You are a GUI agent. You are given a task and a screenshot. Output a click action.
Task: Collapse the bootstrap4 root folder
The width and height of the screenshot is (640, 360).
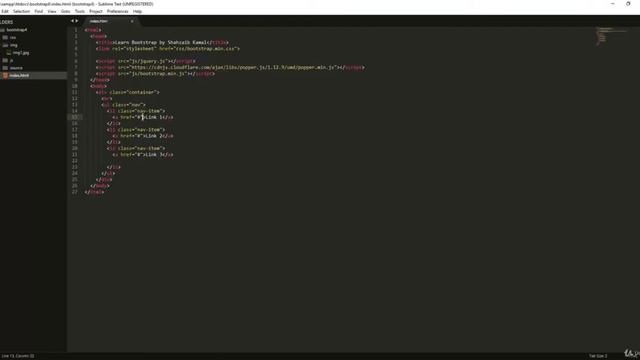[x=17, y=30]
